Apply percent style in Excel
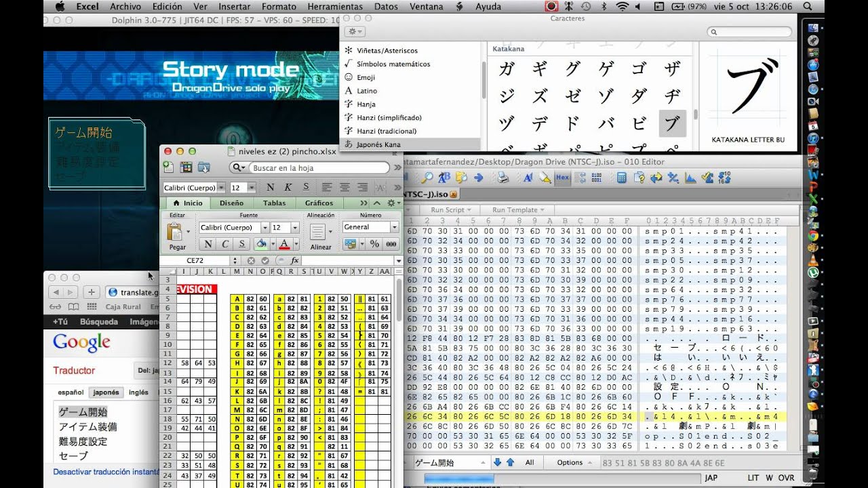868x488 pixels. pos(374,244)
